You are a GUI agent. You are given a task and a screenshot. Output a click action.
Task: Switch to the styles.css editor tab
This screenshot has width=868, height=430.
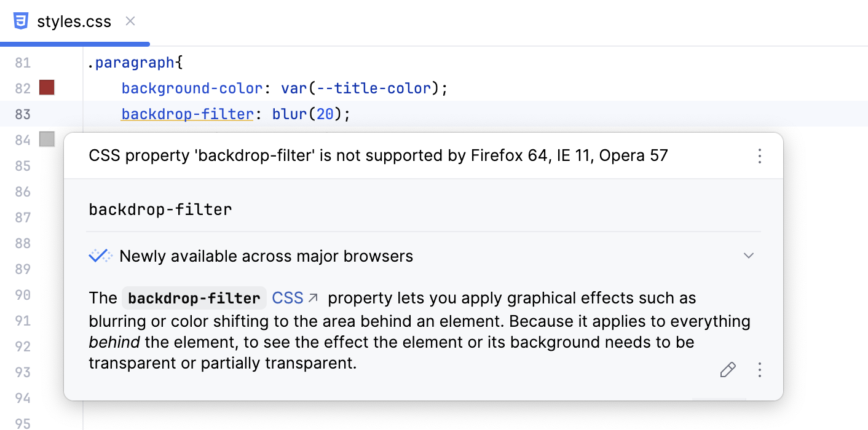(74, 20)
